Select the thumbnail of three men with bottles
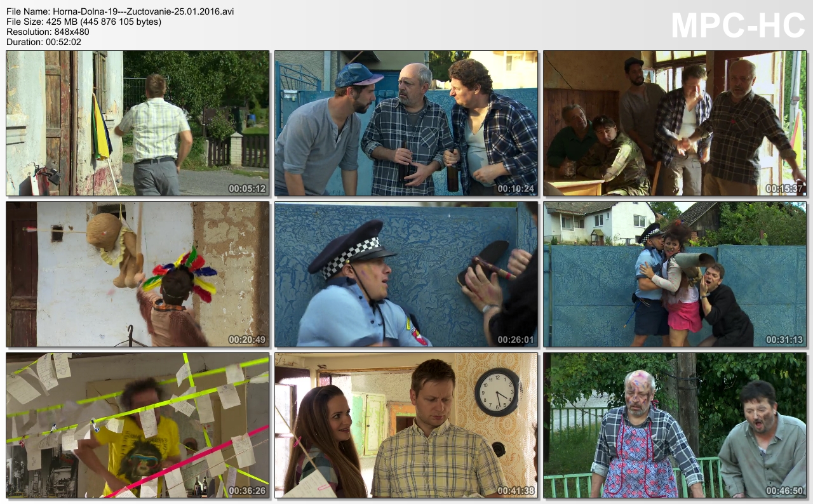 click(x=406, y=123)
